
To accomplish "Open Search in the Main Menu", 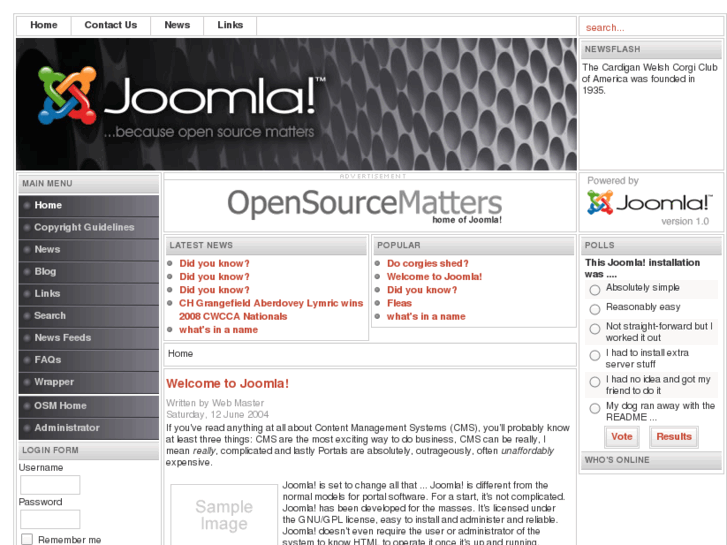I will [x=89, y=316].
